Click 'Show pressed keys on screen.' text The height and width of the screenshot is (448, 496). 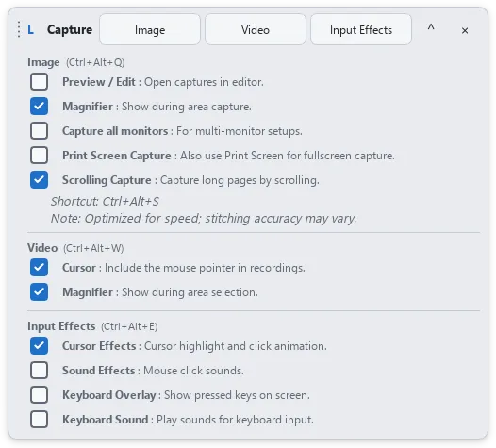(237, 395)
